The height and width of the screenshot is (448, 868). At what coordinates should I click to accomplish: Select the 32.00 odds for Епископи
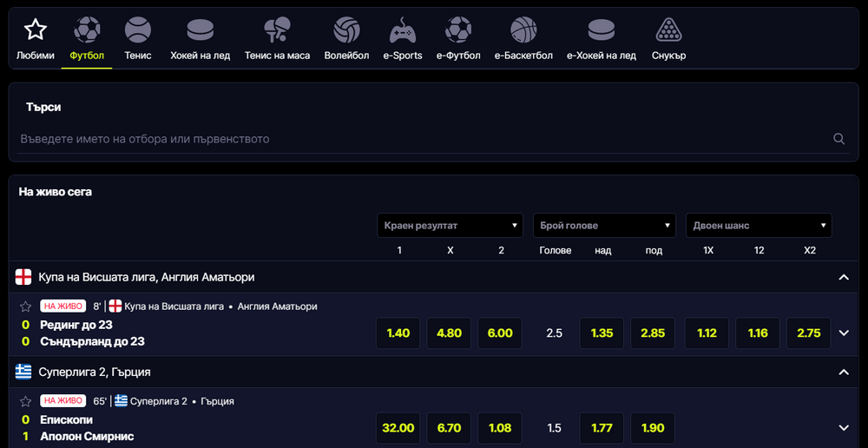(x=398, y=428)
